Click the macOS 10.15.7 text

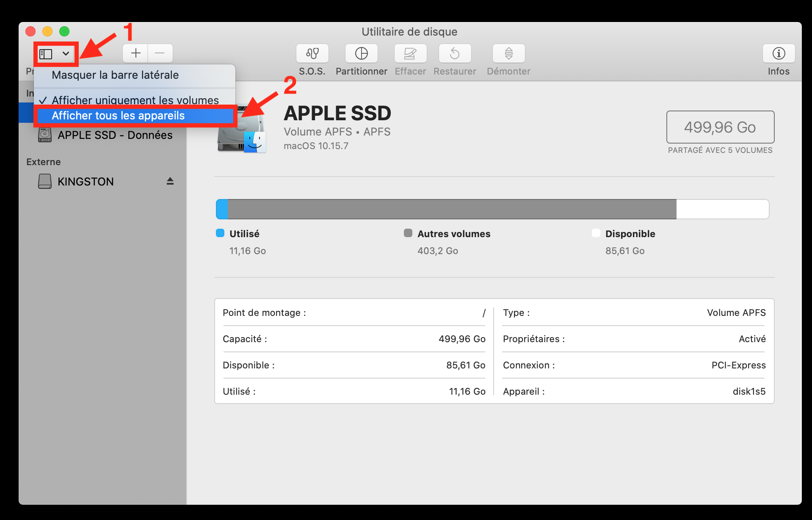pos(316,146)
